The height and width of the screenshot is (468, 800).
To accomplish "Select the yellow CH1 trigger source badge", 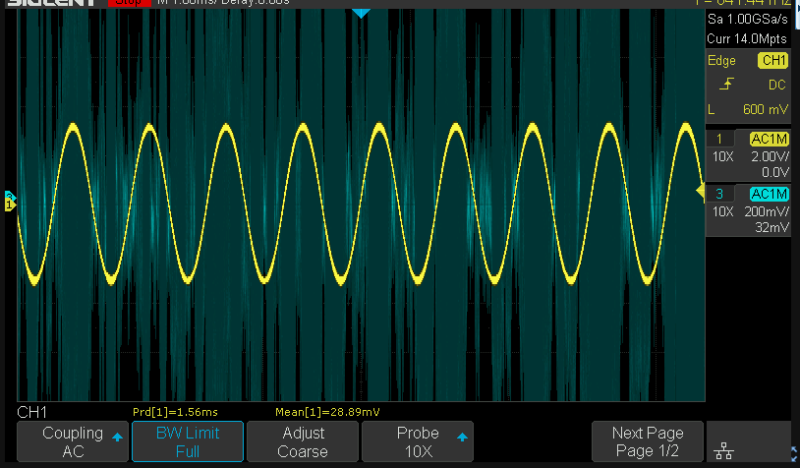I will 774,61.
